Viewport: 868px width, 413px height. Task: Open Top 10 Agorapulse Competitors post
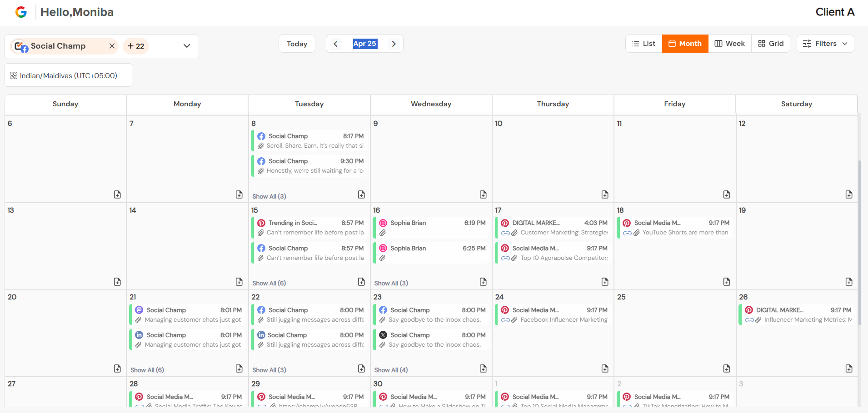[x=553, y=253]
